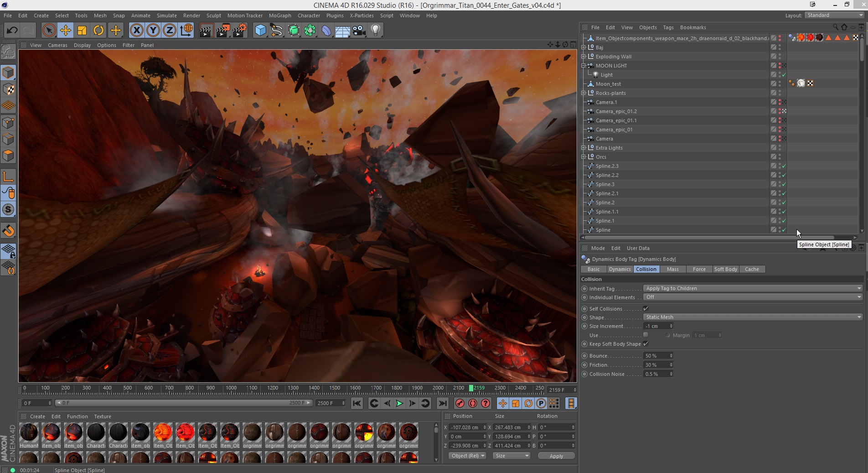Collapse the MOON LIGHT group
The height and width of the screenshot is (473, 868).
tap(584, 66)
